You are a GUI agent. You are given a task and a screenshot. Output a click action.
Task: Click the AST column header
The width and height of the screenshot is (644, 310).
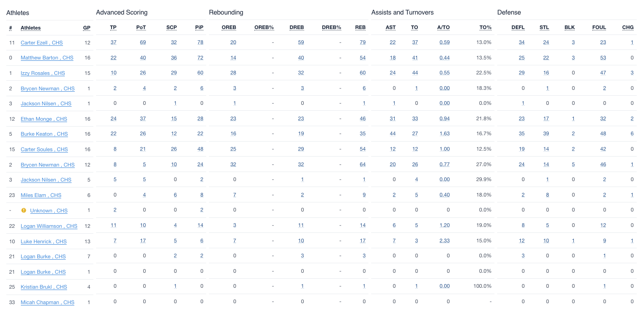(391, 27)
